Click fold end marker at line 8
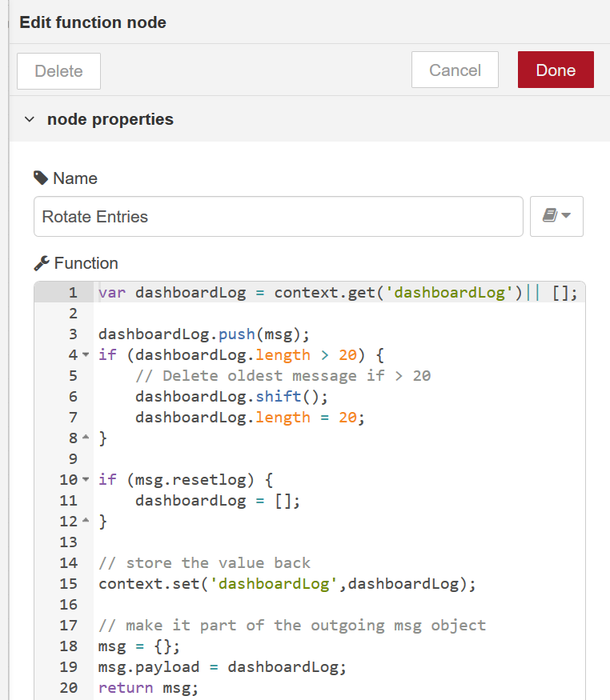Viewport: 610px width, 700px height. tap(86, 438)
